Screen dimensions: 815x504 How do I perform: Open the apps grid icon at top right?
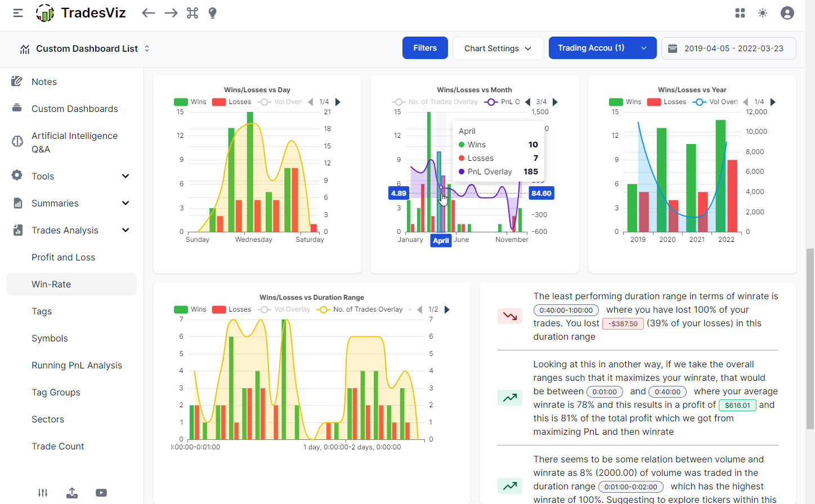(740, 12)
